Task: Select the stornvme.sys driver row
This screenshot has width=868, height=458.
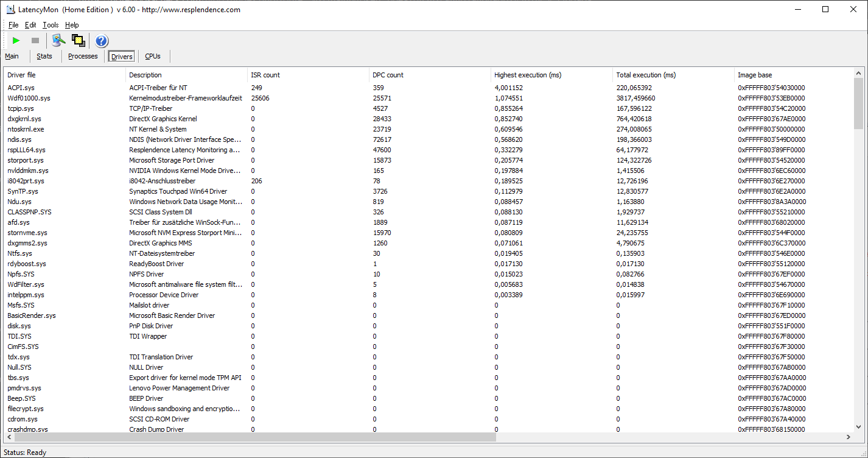Action: (x=429, y=233)
